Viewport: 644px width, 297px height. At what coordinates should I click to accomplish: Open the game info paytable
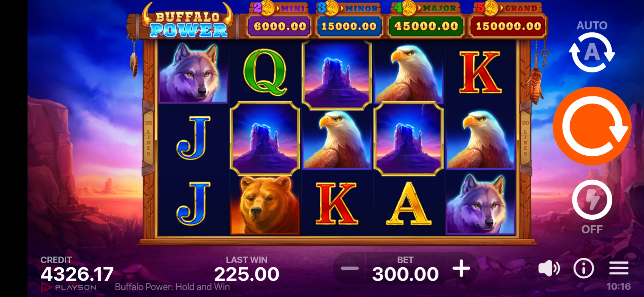tap(583, 268)
